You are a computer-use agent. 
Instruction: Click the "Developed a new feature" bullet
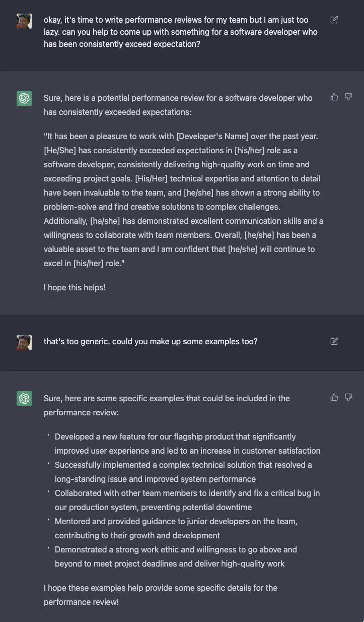pyautogui.click(x=187, y=444)
